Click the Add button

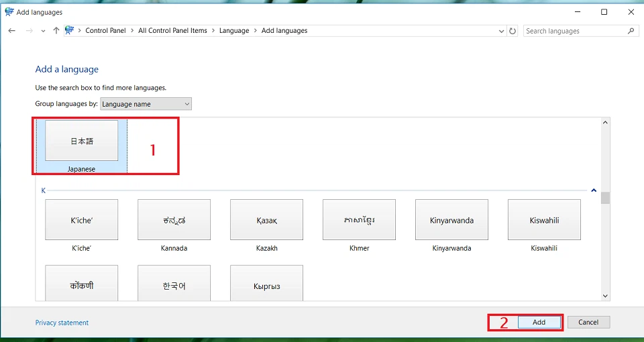(x=539, y=323)
